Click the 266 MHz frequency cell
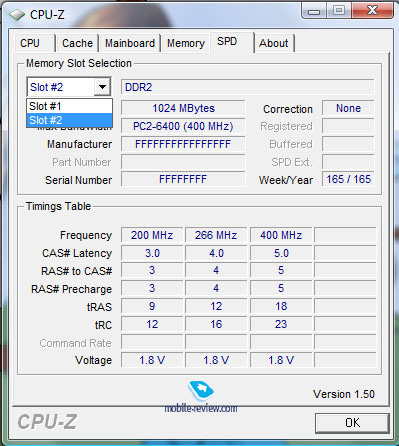The height and width of the screenshot is (446, 399). 216,235
